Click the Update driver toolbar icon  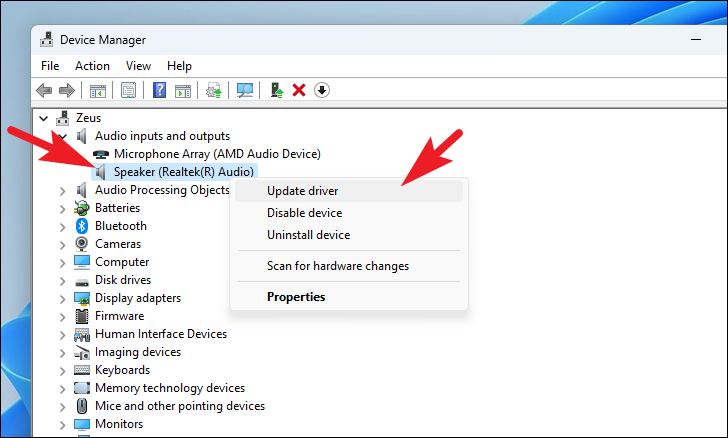(277, 90)
